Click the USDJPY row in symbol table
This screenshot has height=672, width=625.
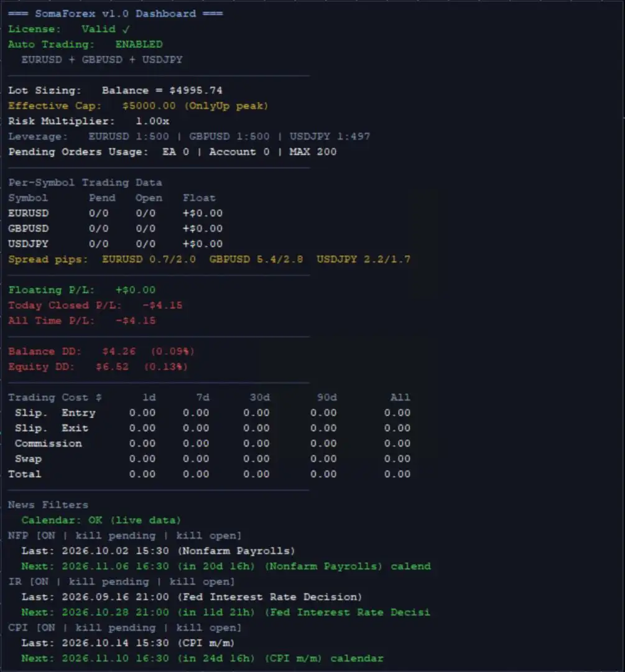tap(115, 244)
